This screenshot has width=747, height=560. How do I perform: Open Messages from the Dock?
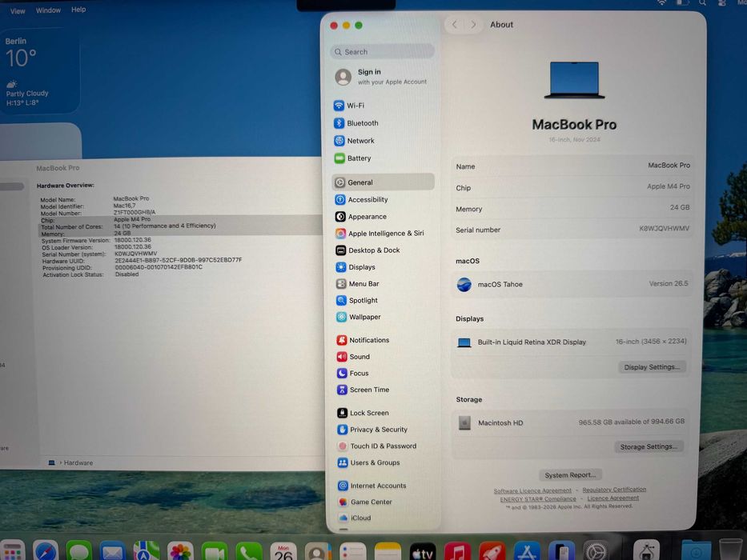click(x=79, y=551)
